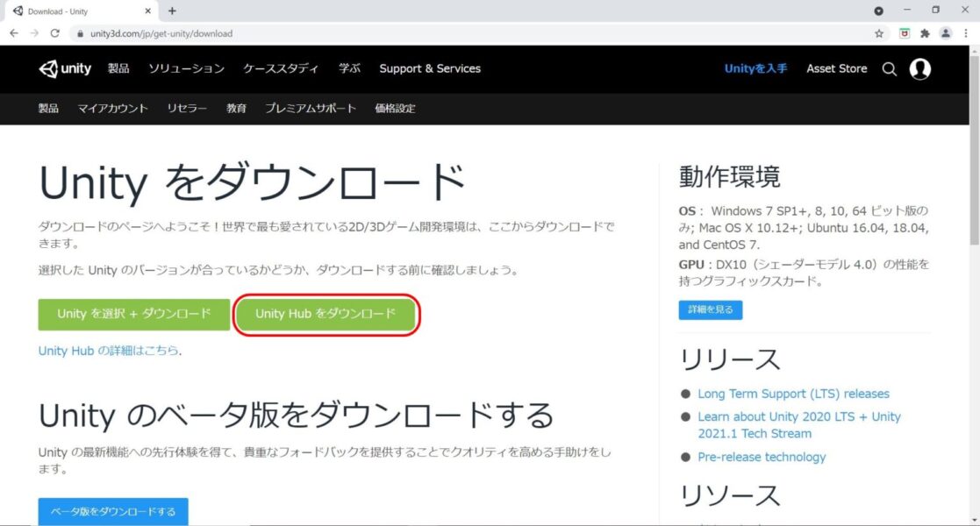Screen dimensions: 980x526
Task: Click the dark circle icon near window controls
Action: [x=879, y=11]
